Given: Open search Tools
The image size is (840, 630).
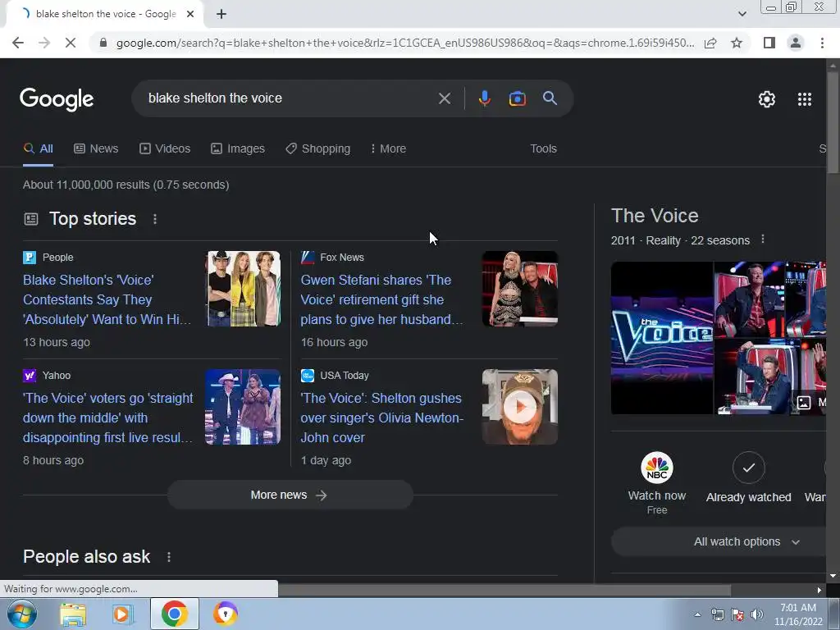Looking at the screenshot, I should click(x=543, y=149).
